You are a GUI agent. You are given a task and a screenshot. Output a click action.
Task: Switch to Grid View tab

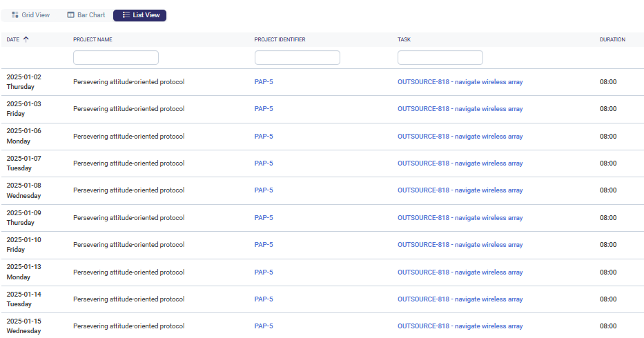tap(30, 15)
